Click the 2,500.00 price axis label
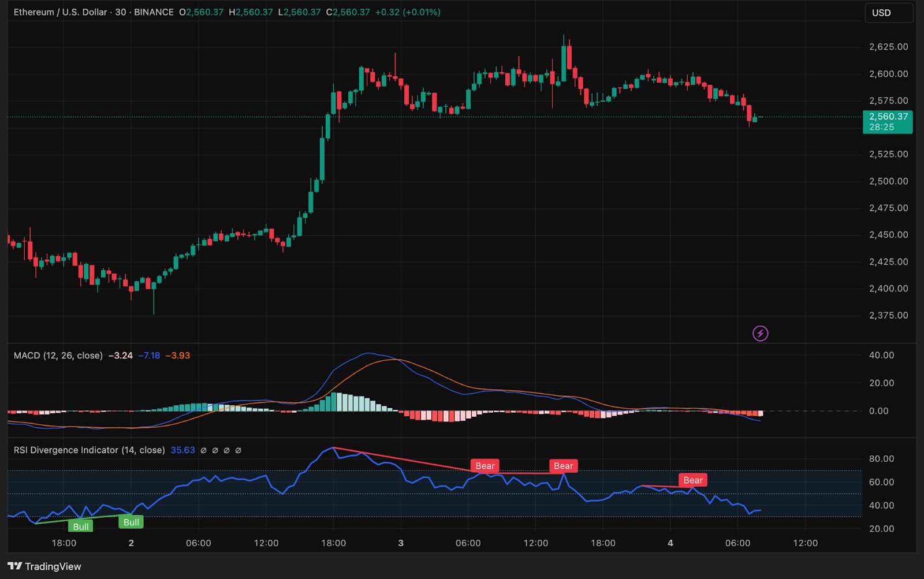This screenshot has width=924, height=579. coord(888,181)
